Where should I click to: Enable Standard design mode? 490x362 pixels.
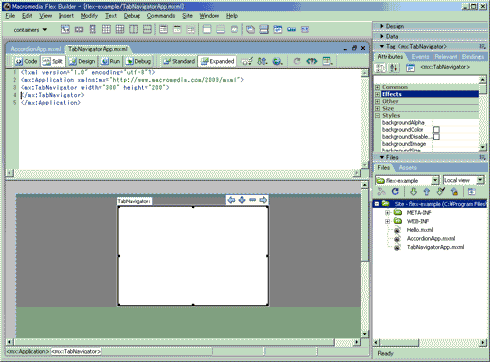179,61
